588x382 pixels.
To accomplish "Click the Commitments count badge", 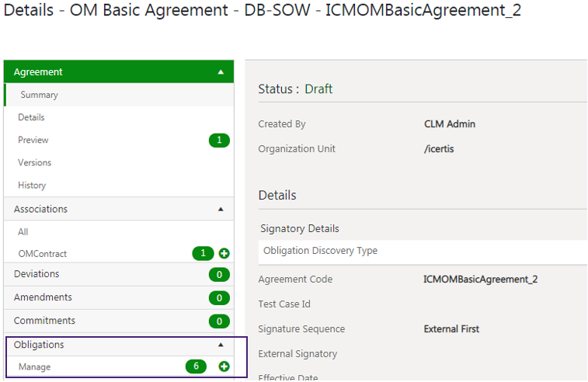I will point(219,321).
